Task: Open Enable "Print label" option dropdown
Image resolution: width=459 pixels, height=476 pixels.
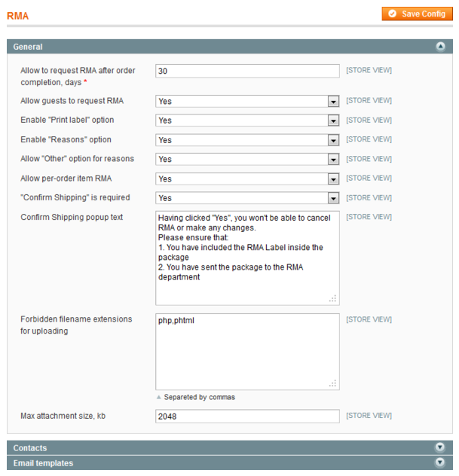Action: point(247,121)
